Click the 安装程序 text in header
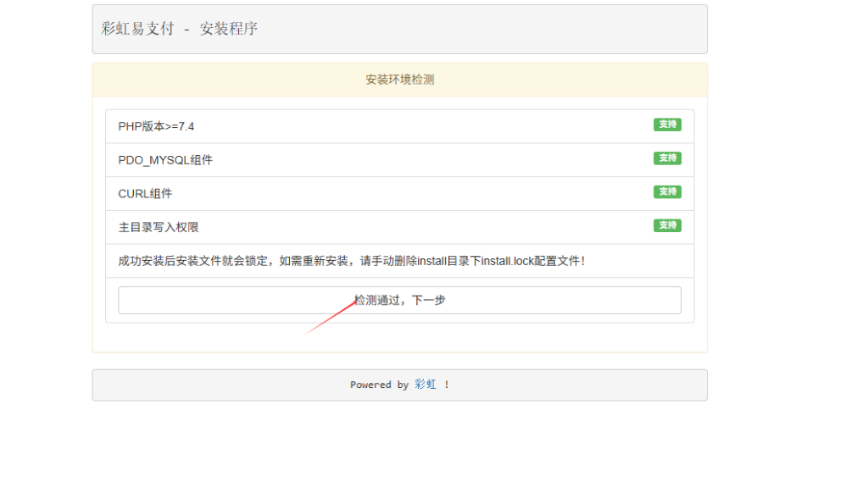 229,29
